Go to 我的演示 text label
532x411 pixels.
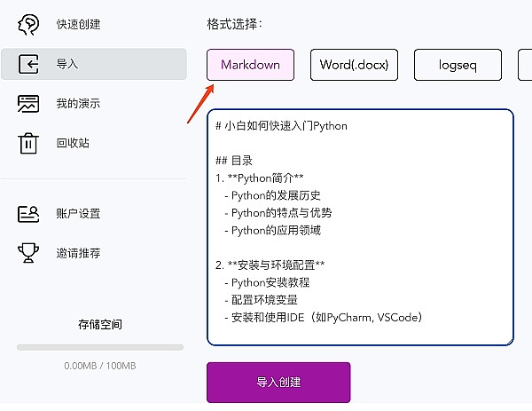78,104
